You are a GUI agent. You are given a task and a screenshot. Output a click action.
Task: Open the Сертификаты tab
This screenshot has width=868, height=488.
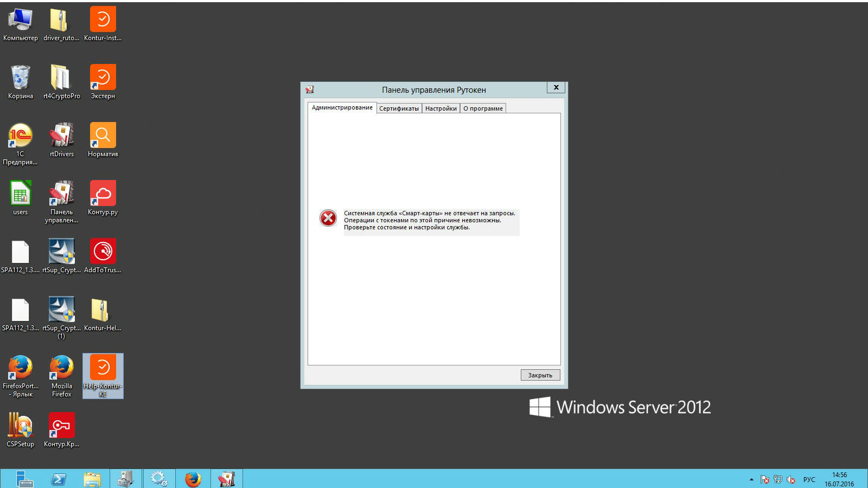tap(399, 108)
